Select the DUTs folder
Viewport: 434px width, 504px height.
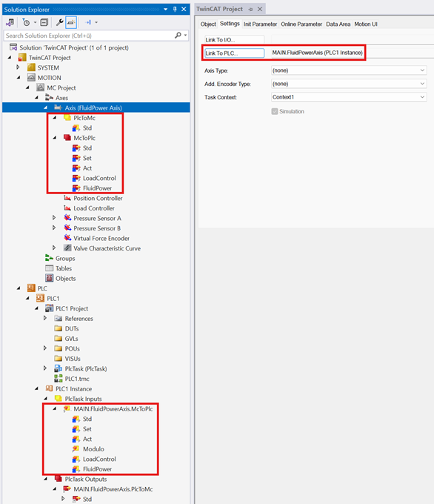tap(72, 328)
